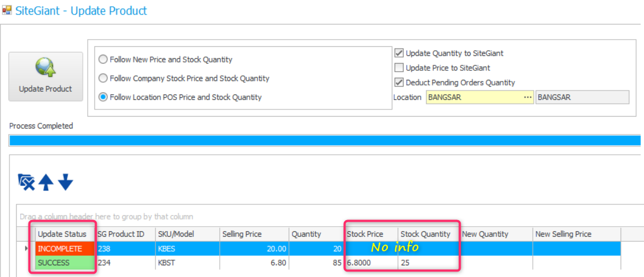Click the row indicator arrow for row 238

(x=27, y=249)
